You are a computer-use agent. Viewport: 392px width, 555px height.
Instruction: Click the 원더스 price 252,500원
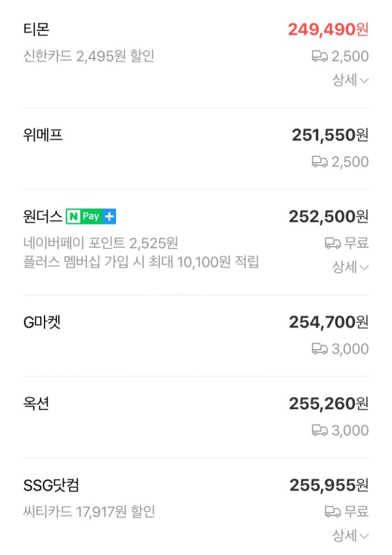pos(328,217)
